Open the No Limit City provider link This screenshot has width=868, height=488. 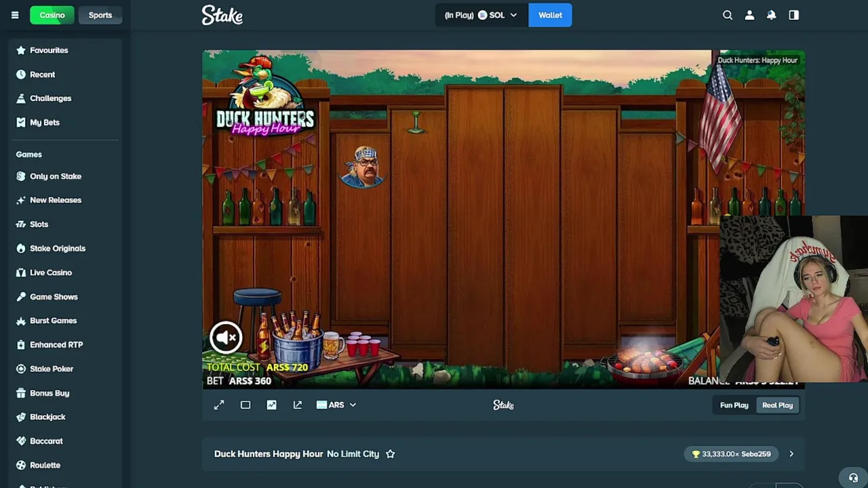(353, 454)
